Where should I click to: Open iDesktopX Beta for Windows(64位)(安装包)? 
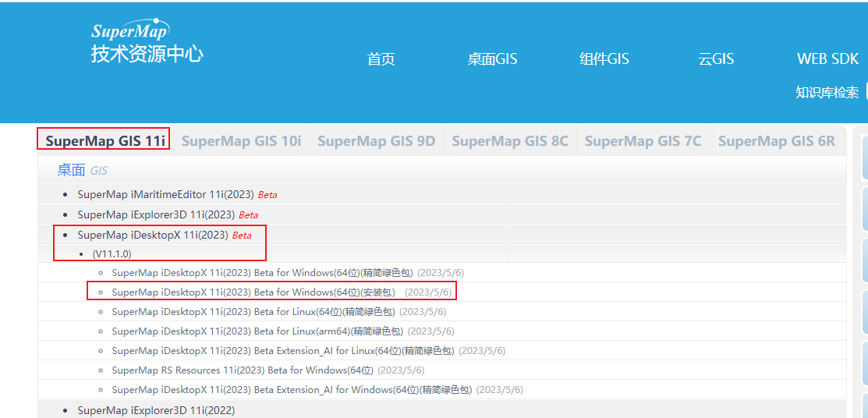(x=253, y=292)
